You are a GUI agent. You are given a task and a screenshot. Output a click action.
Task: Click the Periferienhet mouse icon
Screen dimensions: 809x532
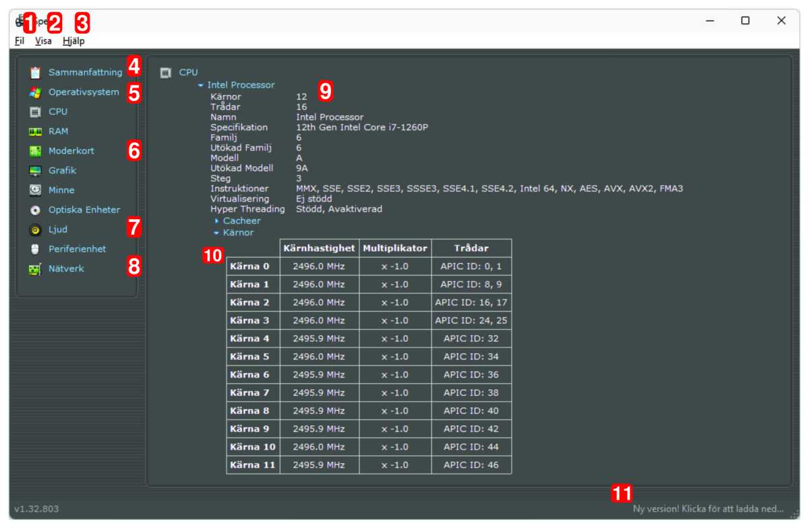(x=35, y=249)
